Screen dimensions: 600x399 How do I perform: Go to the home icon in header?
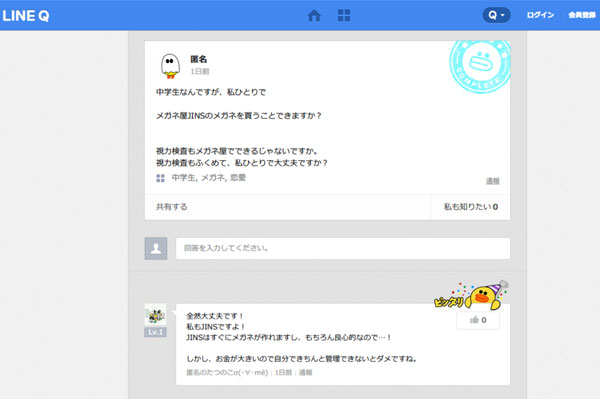coord(314,16)
